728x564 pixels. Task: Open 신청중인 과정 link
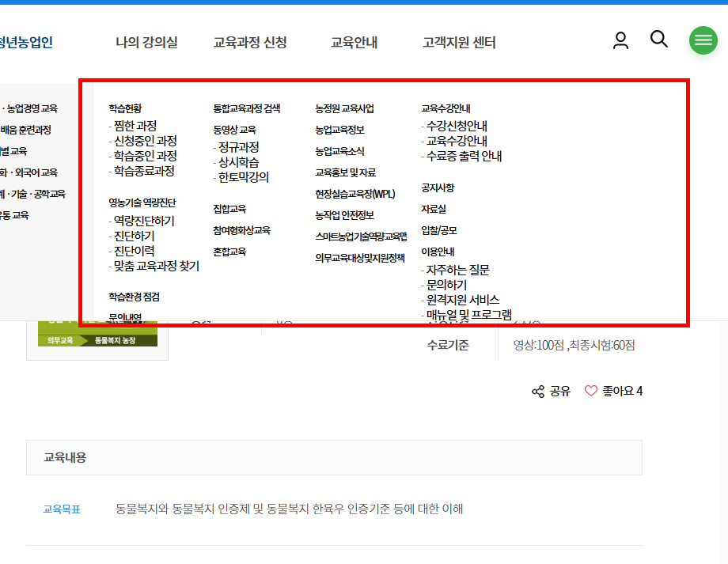[x=145, y=140]
